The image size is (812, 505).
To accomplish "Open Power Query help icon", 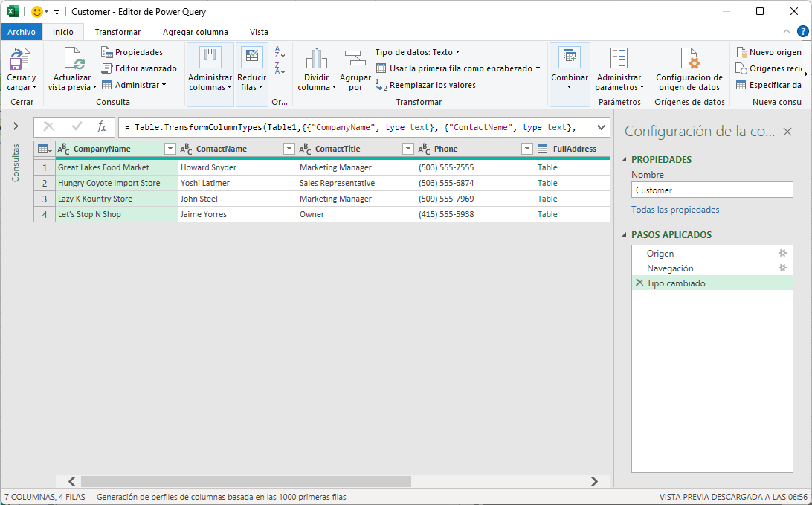I will coord(802,31).
